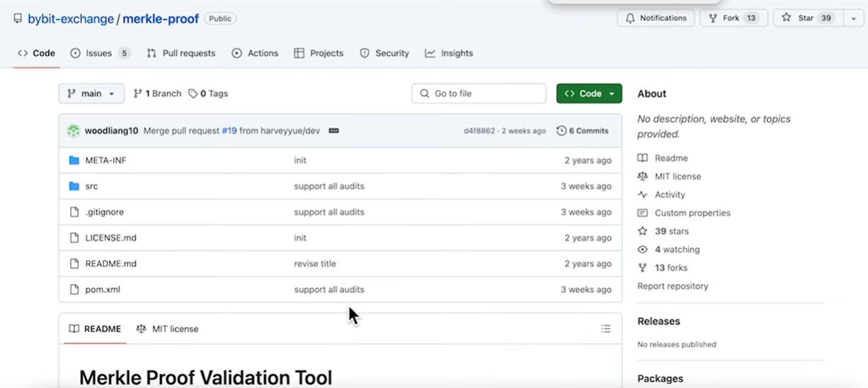Open the Pull requests tab
This screenshot has width=868, height=388.
[181, 53]
